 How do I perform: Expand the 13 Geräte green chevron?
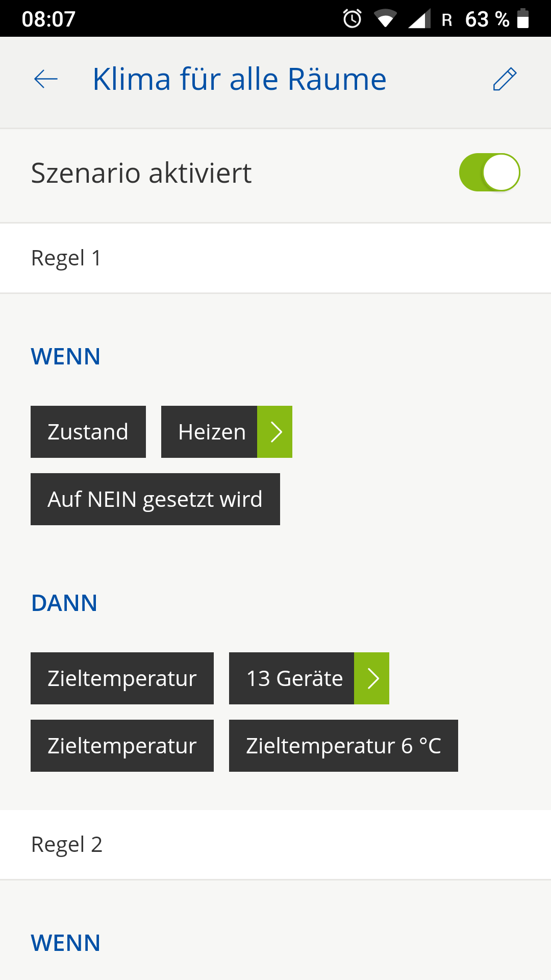[x=372, y=678]
